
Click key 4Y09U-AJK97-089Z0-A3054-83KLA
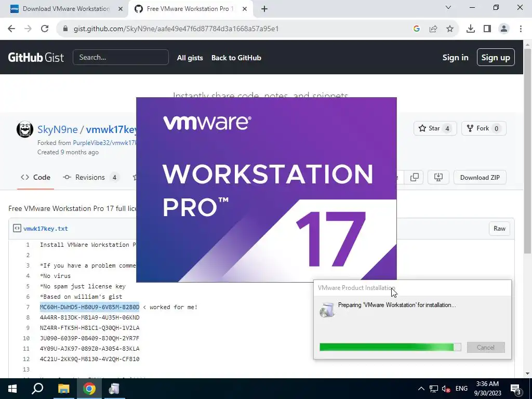pos(89,349)
